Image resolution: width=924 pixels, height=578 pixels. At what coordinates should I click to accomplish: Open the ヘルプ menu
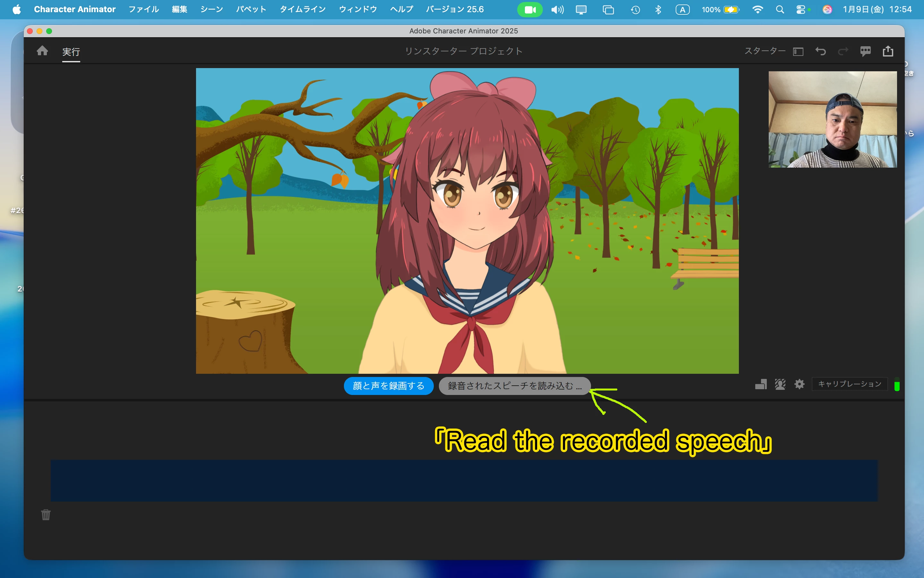(401, 9)
